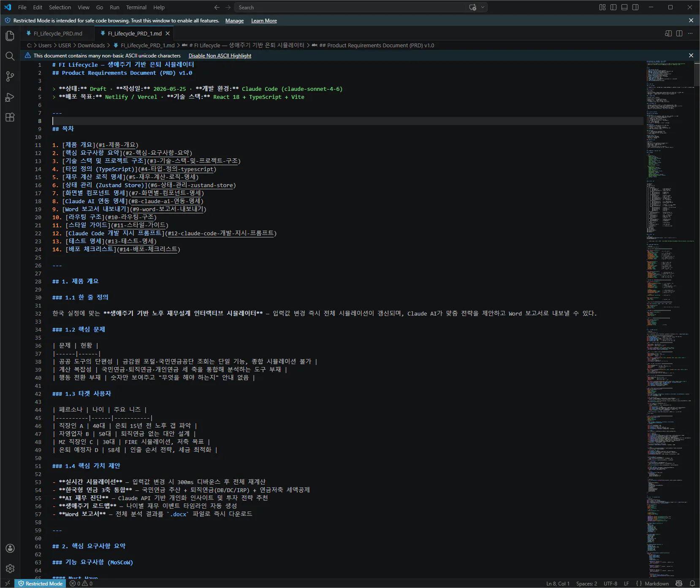Screen dimensions: 700x588
Task: Open the Selection menu
Action: pyautogui.click(x=60, y=7)
